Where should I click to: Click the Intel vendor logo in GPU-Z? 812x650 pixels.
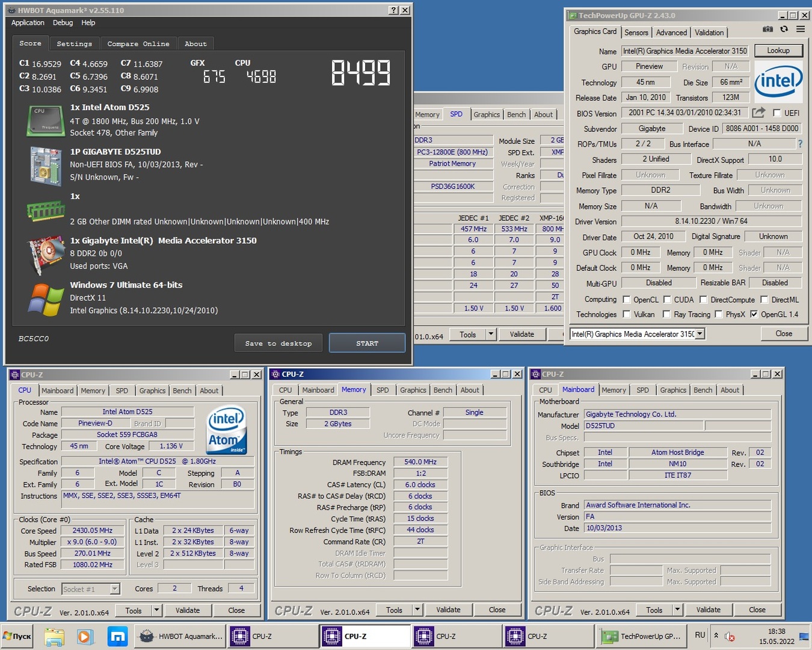click(778, 81)
